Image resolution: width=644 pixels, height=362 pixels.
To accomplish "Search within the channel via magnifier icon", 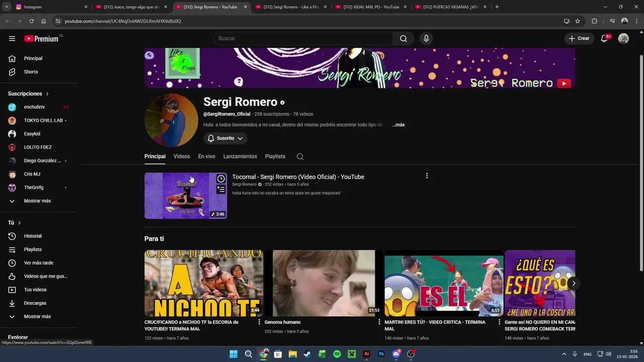I will pyautogui.click(x=300, y=156).
